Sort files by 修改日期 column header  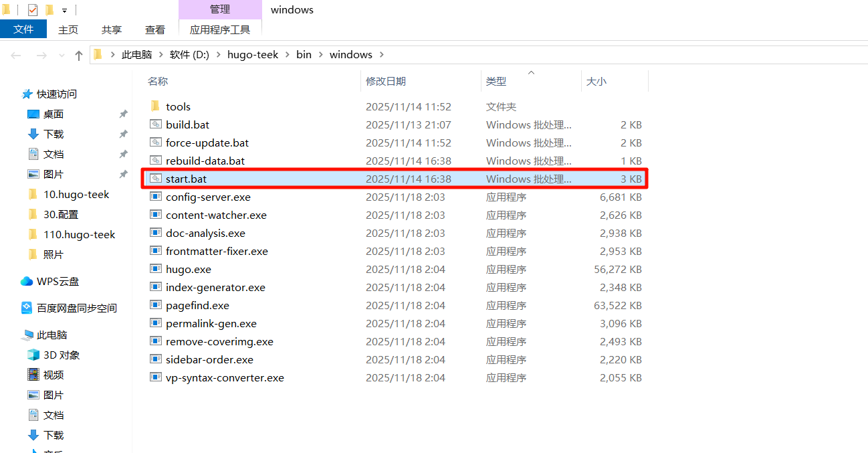pos(386,81)
